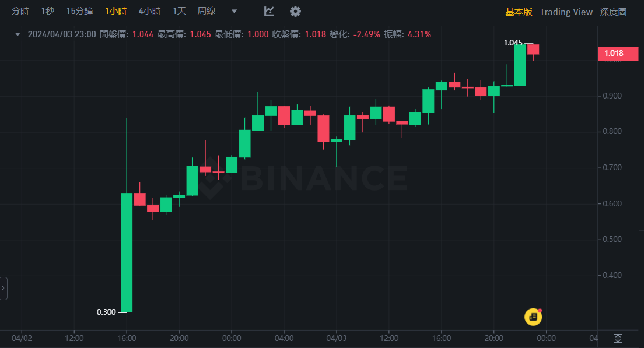Click the 變化 -2.49% value
The image size is (644, 348).
pyautogui.click(x=367, y=34)
